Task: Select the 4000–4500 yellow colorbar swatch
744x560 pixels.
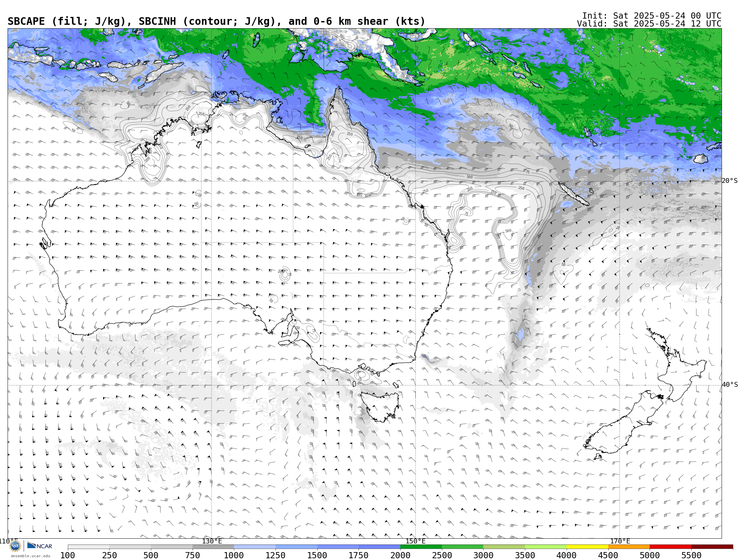Action: click(587, 547)
